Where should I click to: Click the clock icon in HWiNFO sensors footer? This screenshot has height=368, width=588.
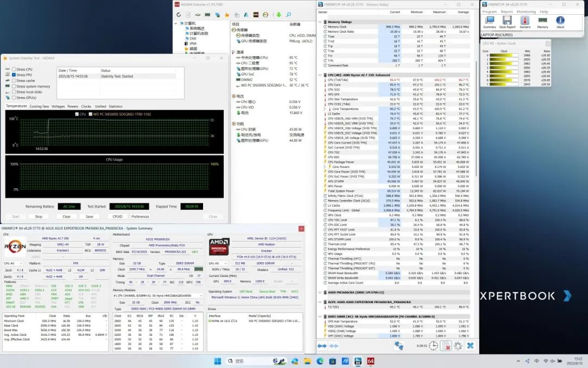coord(433,346)
